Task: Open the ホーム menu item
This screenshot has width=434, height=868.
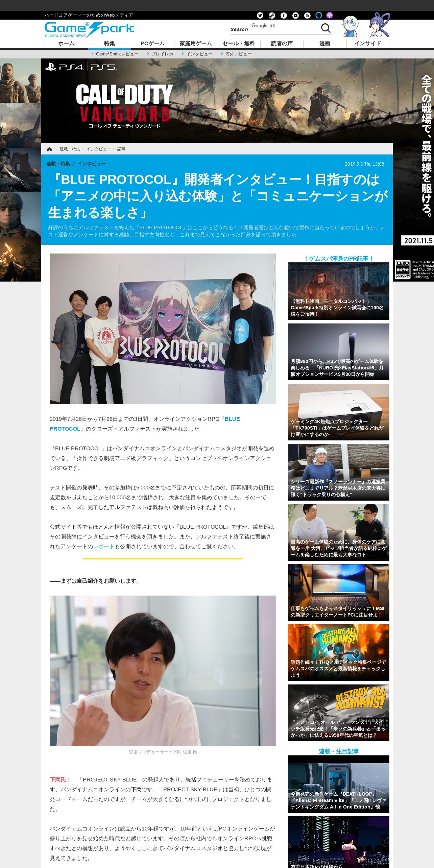Action: [x=66, y=44]
